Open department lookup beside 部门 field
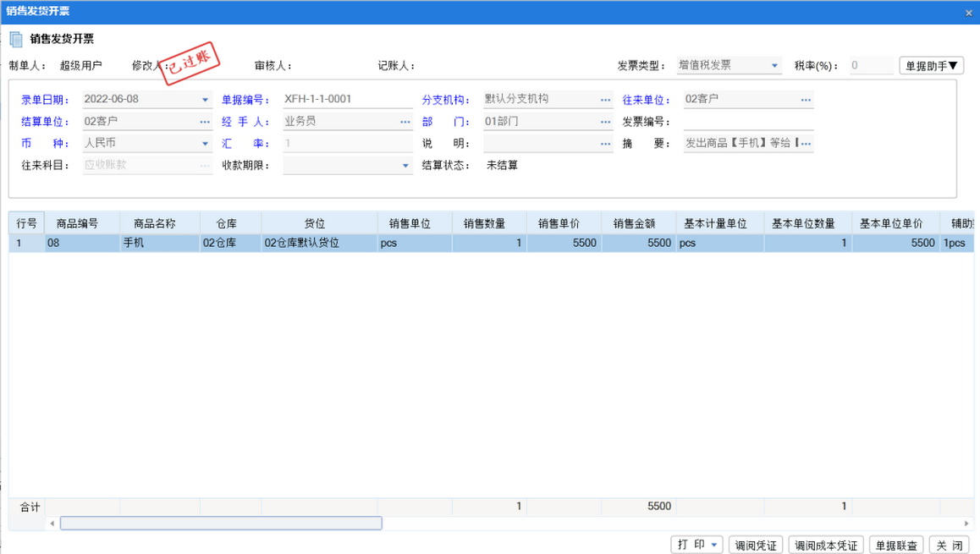Screen dimensions: 980x554 click(x=605, y=122)
